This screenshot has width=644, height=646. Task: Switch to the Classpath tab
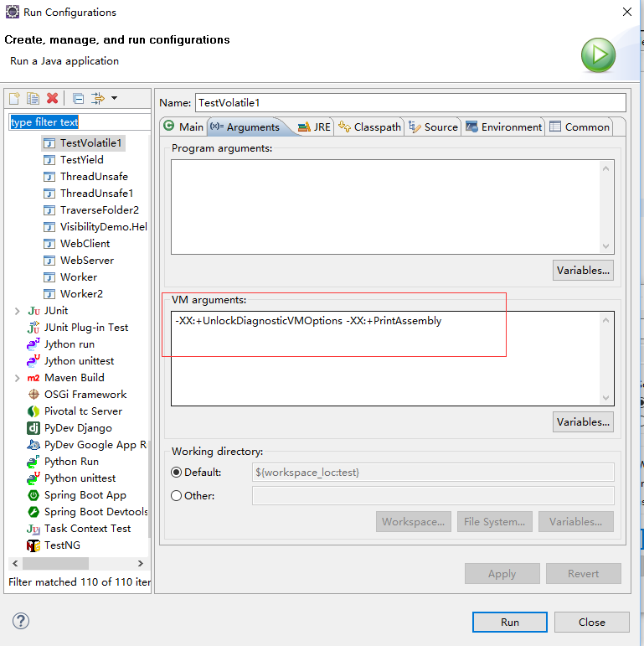pyautogui.click(x=370, y=127)
